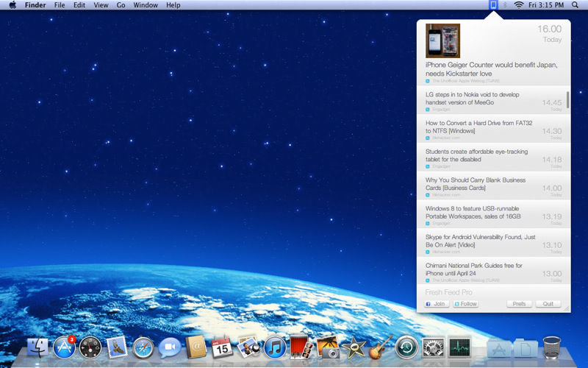Screen dimensions: 588x368
Task: Open iMovie star icon in Dock
Action: click(x=354, y=347)
